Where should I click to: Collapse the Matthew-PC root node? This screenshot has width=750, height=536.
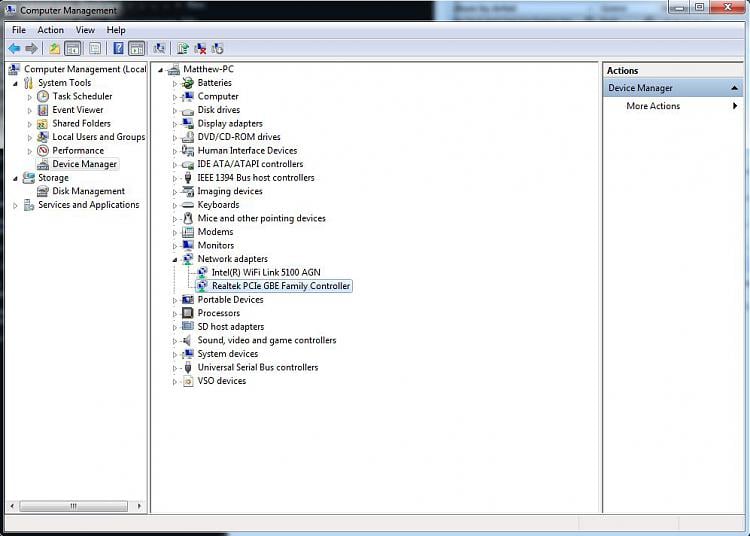click(161, 70)
